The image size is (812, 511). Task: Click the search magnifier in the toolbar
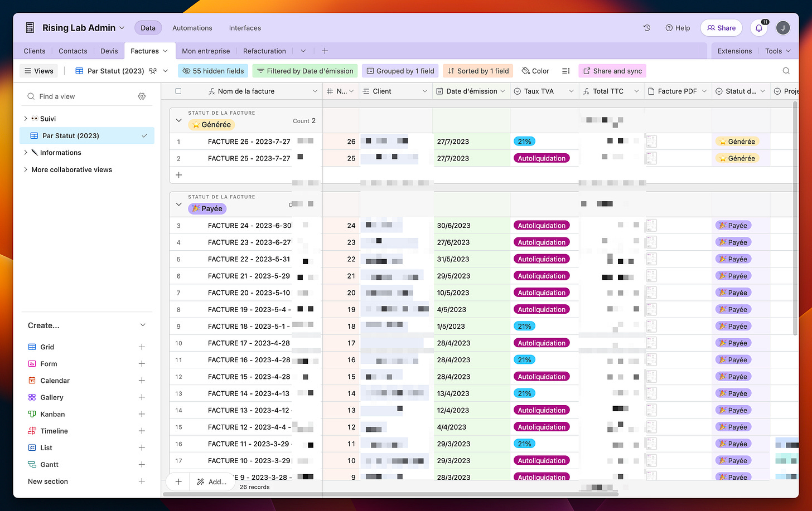786,71
